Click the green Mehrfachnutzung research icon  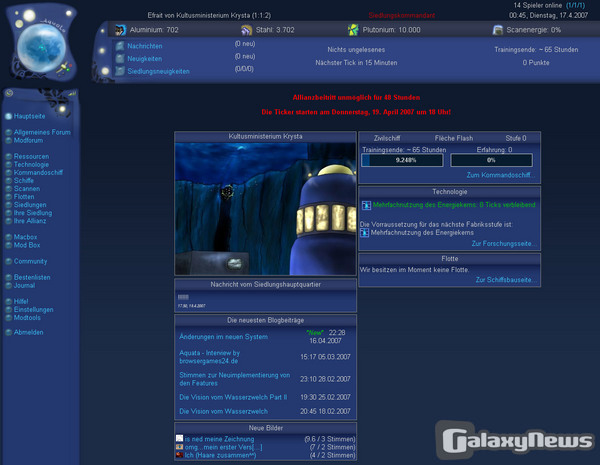pyautogui.click(x=366, y=205)
